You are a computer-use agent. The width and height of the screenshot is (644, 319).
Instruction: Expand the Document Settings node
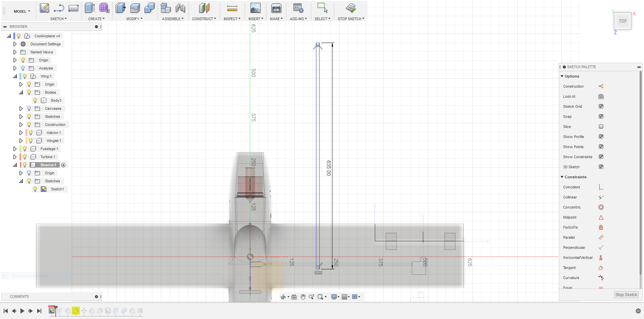(x=15, y=44)
